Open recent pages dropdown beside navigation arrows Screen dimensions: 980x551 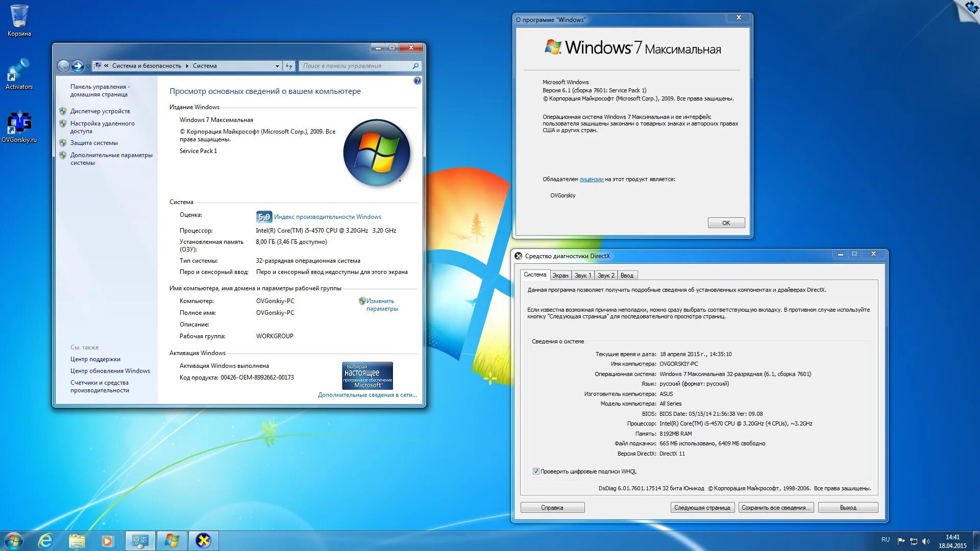pyautogui.click(x=88, y=66)
